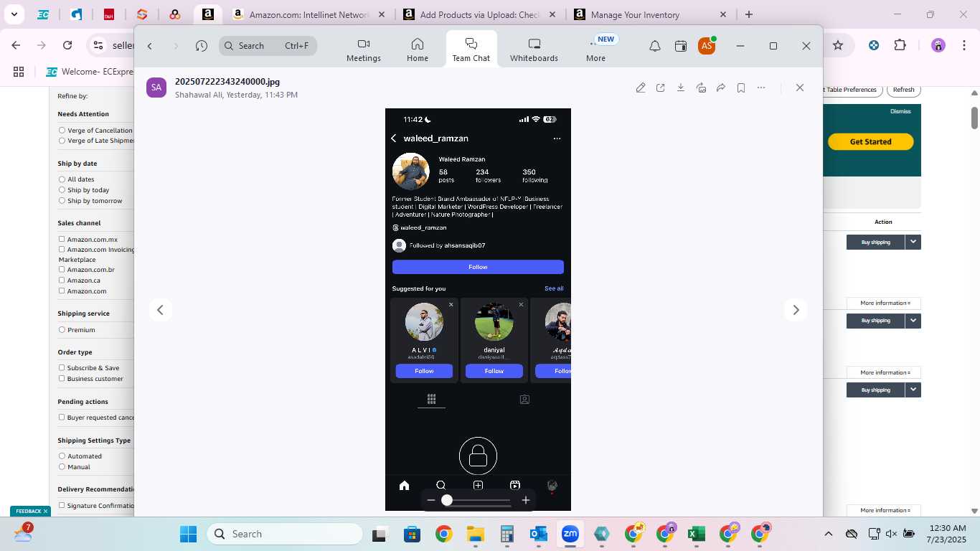
Task: Click the rotate image icon
Action: tap(701, 88)
